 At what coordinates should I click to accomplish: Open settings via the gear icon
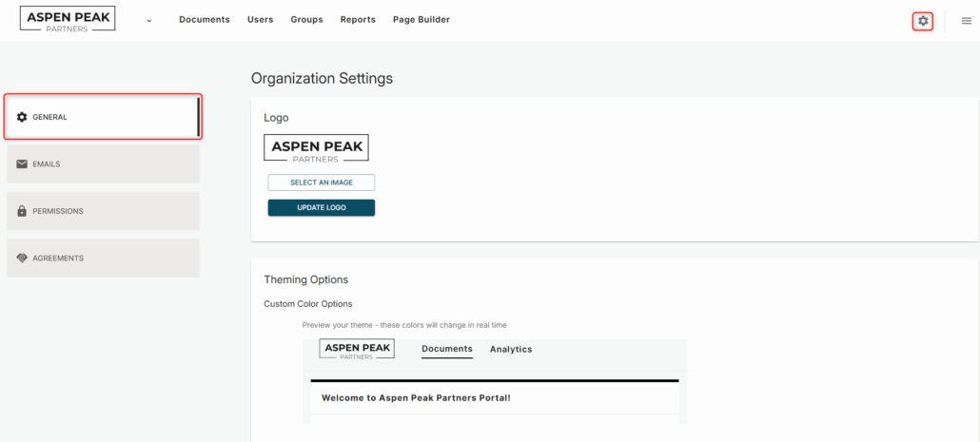[923, 21]
